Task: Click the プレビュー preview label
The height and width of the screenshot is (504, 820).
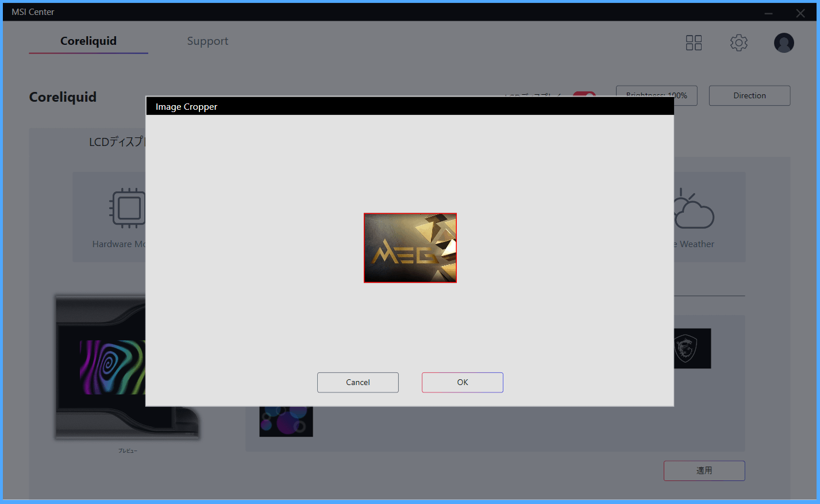Action: pyautogui.click(x=128, y=451)
